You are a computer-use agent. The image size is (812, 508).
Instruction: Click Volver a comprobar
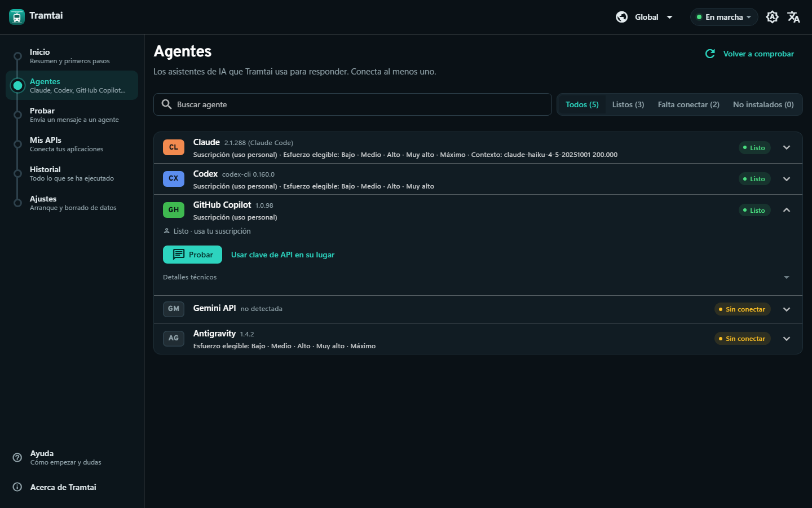(x=749, y=54)
